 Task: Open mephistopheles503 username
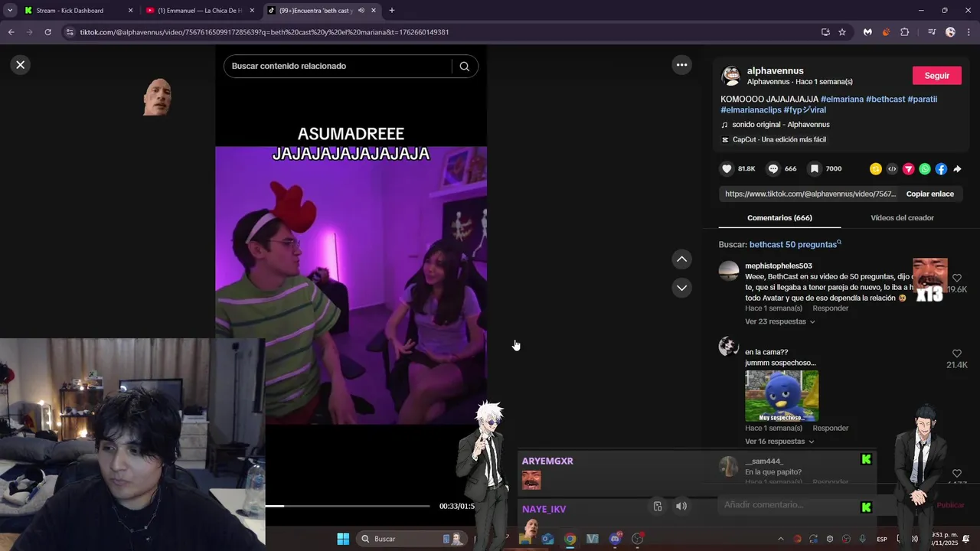(778, 266)
